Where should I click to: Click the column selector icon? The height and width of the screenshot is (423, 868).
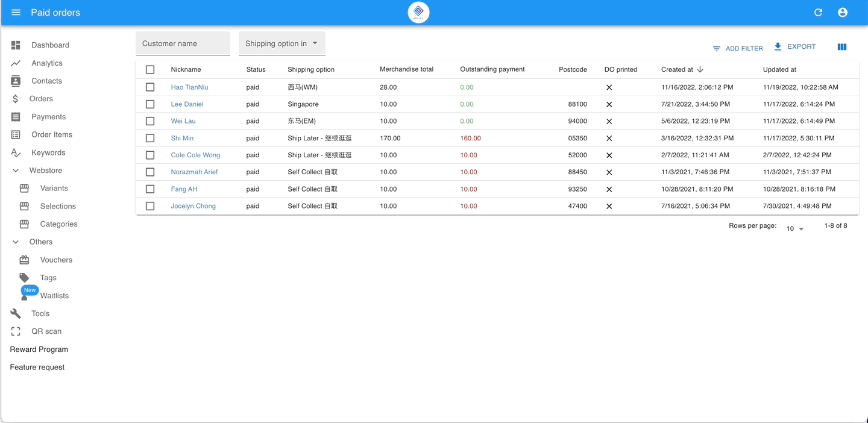[842, 47]
